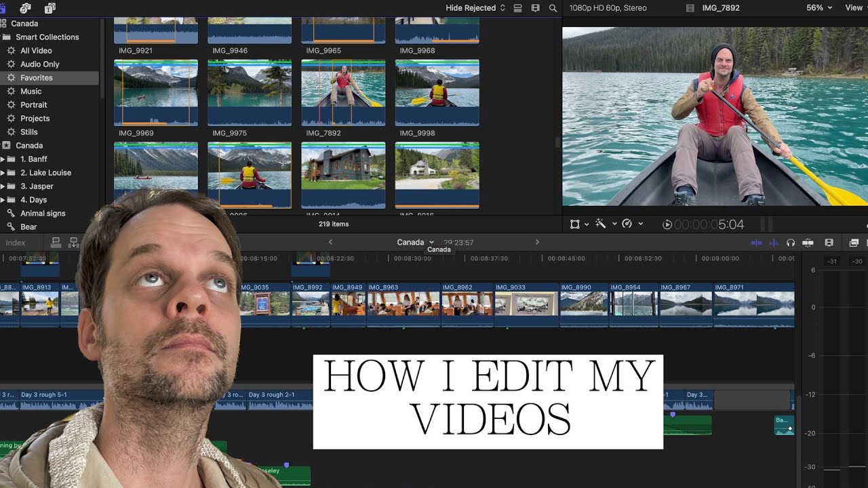Select the All Video smart collection

pyautogui.click(x=36, y=51)
